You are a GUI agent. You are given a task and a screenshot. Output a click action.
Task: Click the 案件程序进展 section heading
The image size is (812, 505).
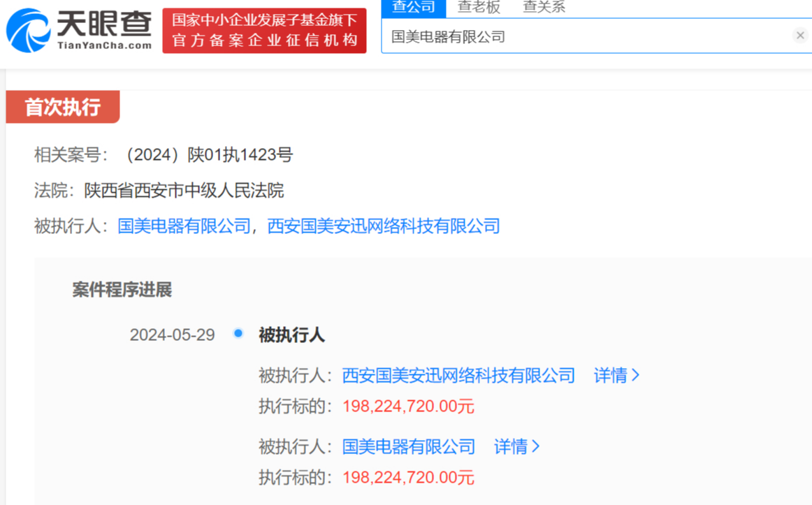tap(122, 290)
